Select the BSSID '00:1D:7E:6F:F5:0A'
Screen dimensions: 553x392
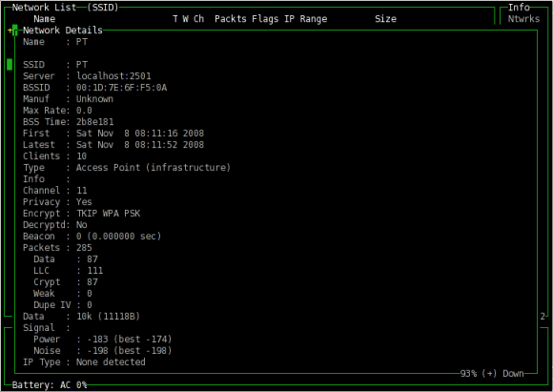(122, 88)
